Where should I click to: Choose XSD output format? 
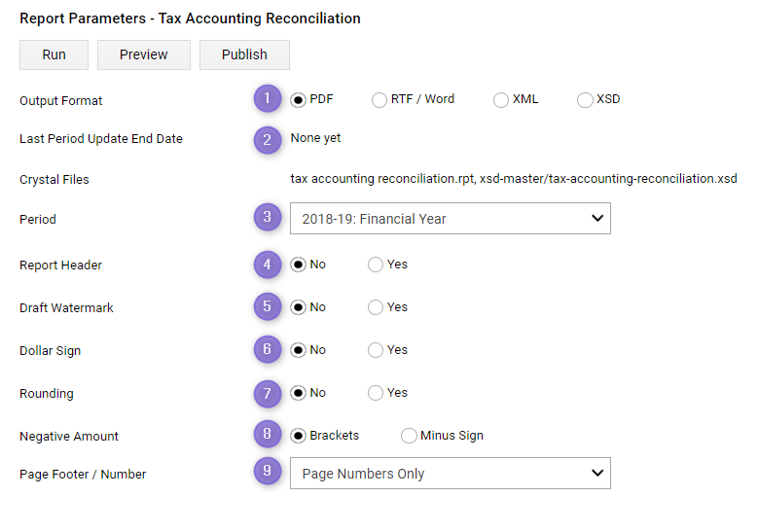[x=585, y=99]
